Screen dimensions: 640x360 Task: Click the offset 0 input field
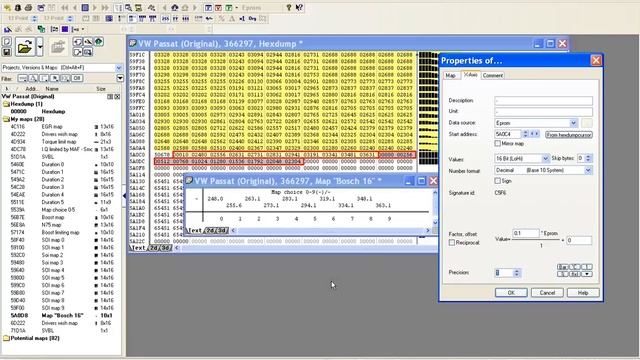coord(579,240)
